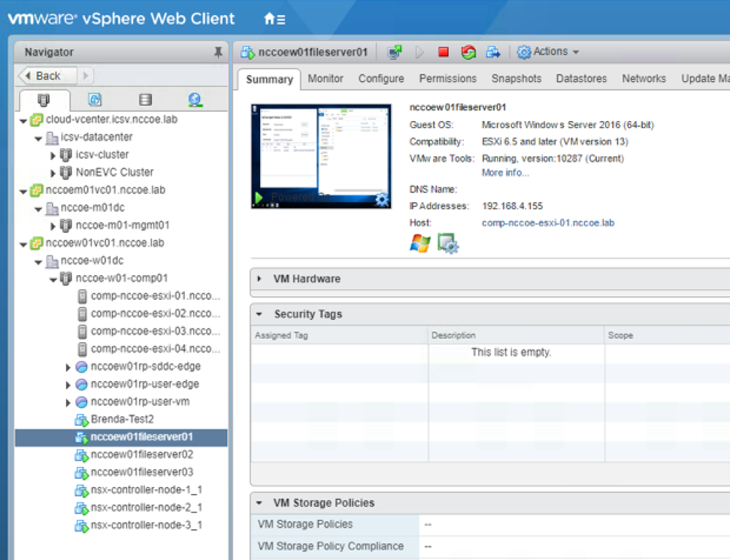Expand nccoew01rp-user-vm resource pool
Screen dimensions: 730x560
(68, 403)
